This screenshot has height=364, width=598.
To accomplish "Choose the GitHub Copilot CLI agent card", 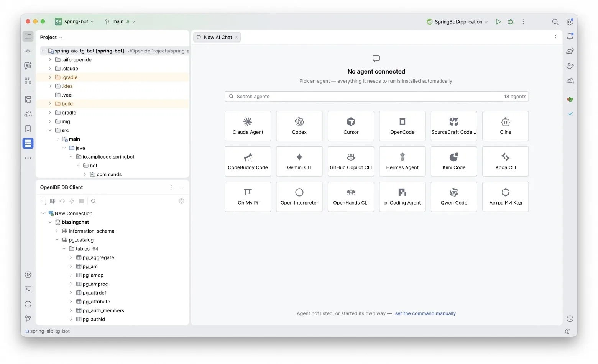I will 351,161.
